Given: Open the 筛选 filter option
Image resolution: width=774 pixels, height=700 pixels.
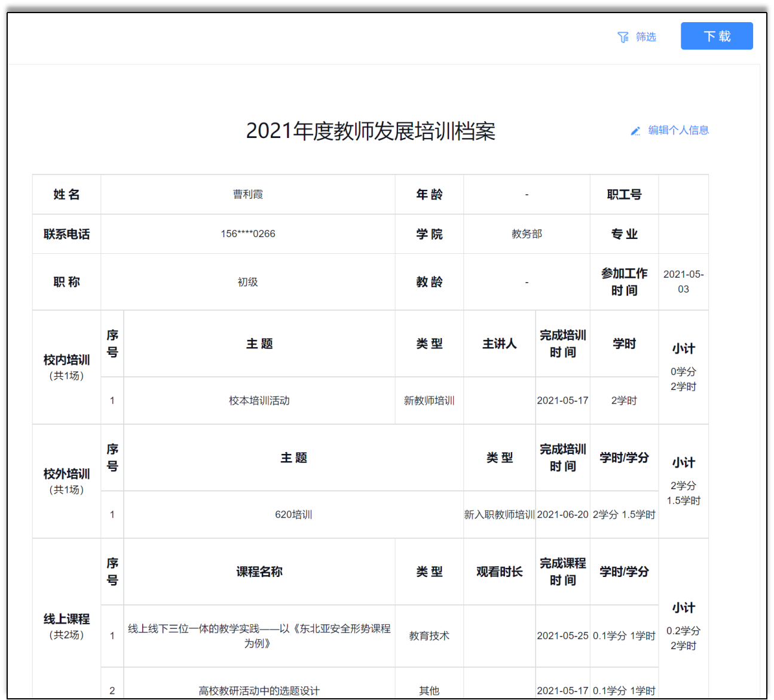Looking at the screenshot, I should (645, 37).
